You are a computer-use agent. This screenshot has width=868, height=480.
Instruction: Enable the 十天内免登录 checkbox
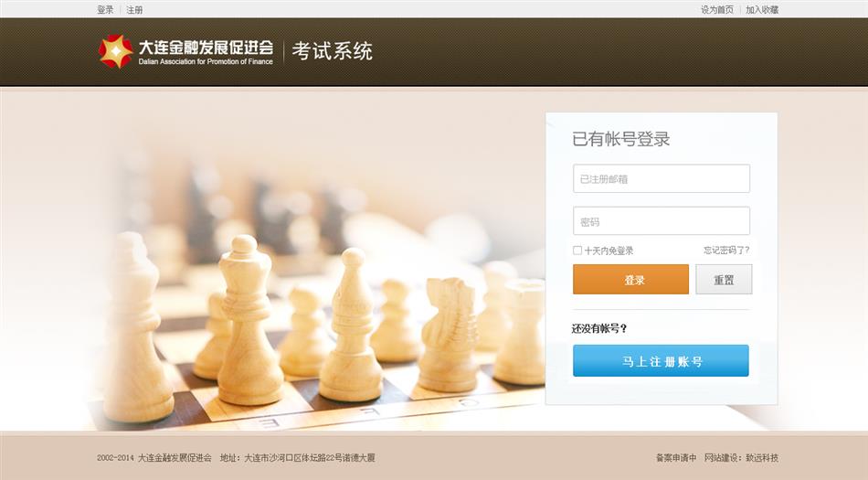(x=577, y=251)
